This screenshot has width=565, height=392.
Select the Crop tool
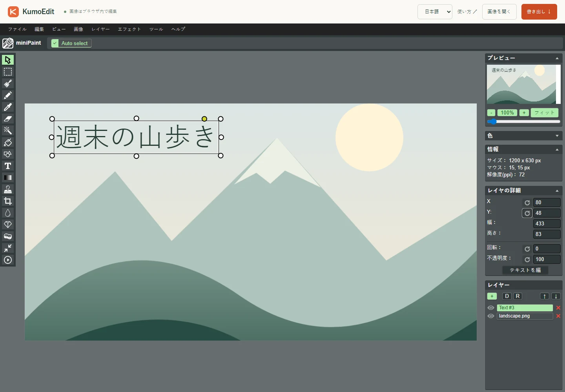(8, 201)
